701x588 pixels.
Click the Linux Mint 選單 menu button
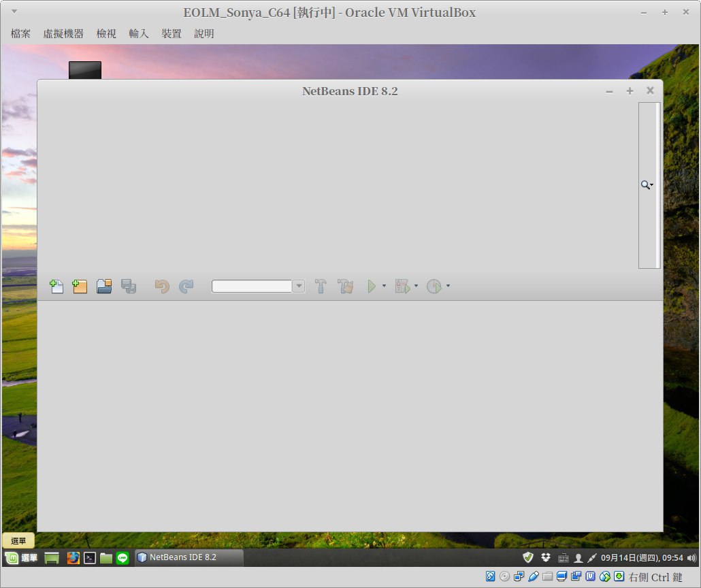pos(22,557)
